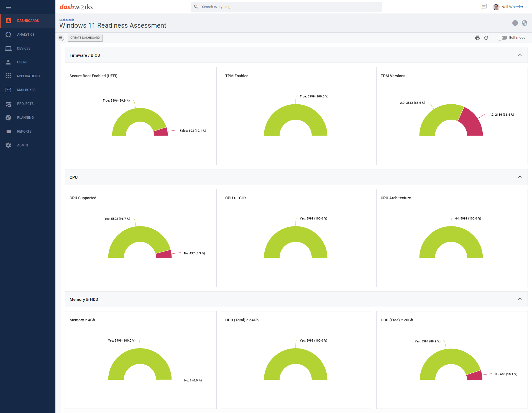This screenshot has height=413, width=532.
Task: Click the red 1.2 TPM Versions segment
Action: coord(472,122)
